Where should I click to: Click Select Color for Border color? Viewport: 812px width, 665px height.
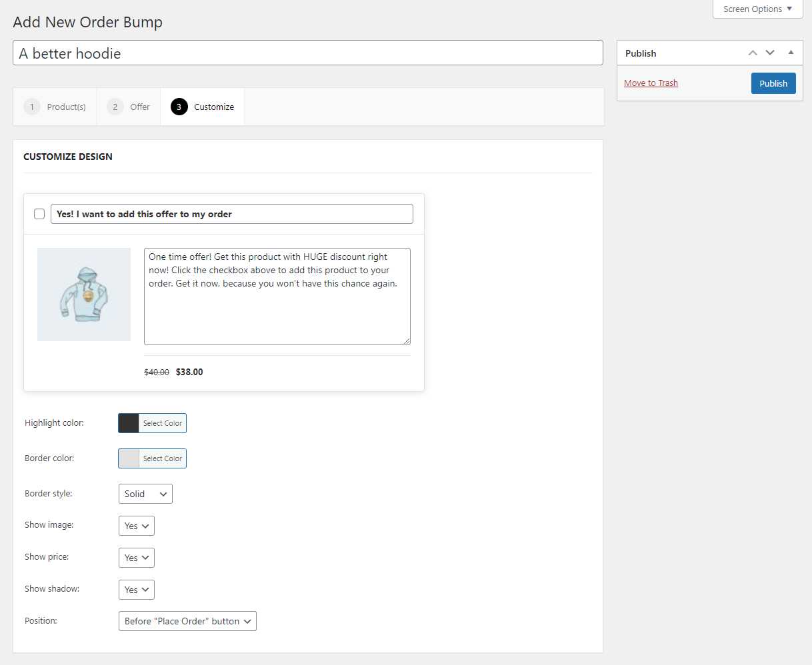tap(163, 458)
